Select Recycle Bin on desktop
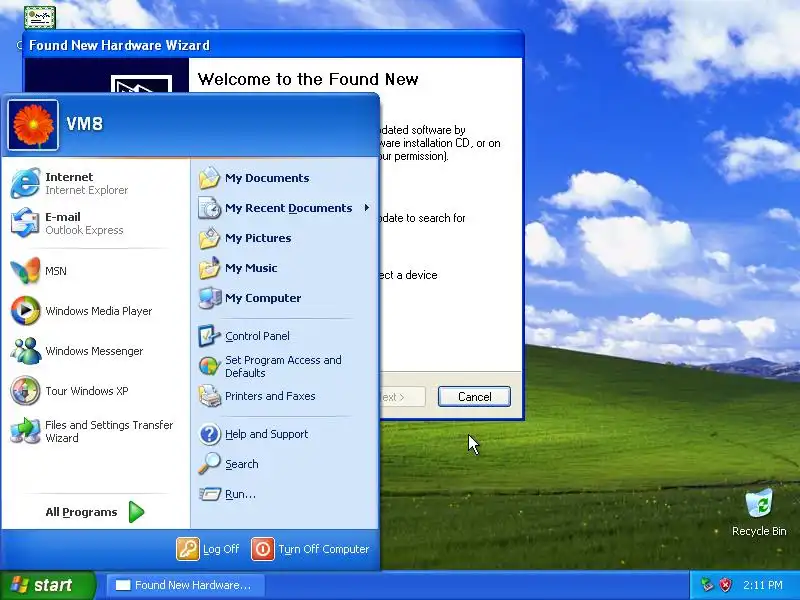 (x=759, y=512)
